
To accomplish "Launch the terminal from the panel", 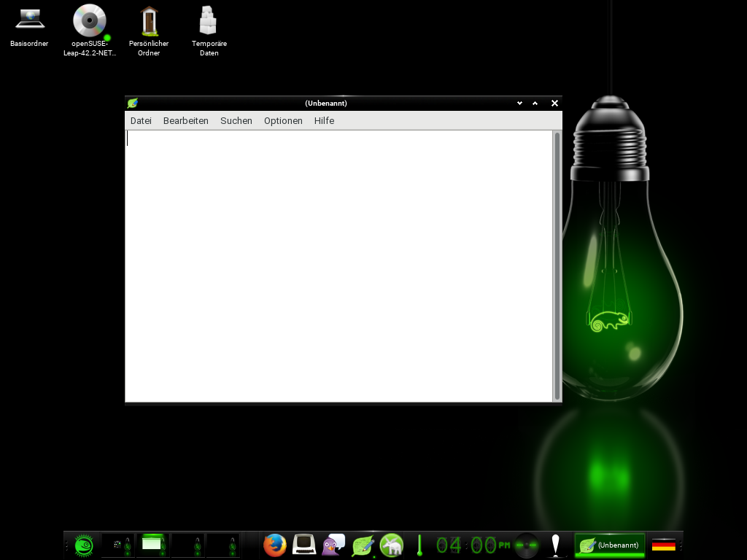I will point(304,545).
